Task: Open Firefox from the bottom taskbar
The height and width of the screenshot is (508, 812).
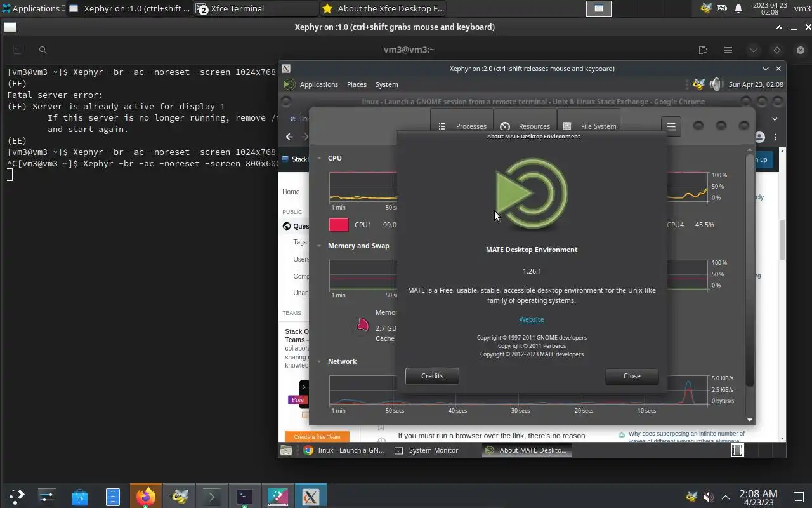Action: [146, 497]
